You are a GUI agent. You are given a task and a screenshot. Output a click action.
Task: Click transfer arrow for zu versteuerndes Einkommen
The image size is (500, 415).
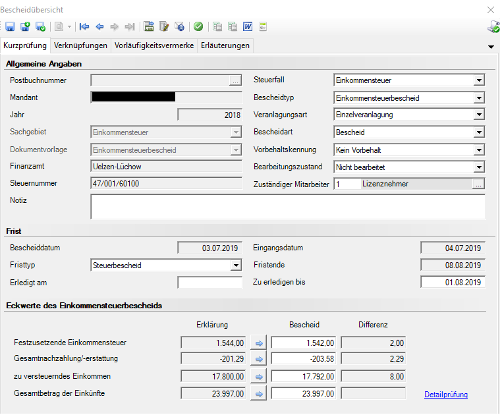259,377
